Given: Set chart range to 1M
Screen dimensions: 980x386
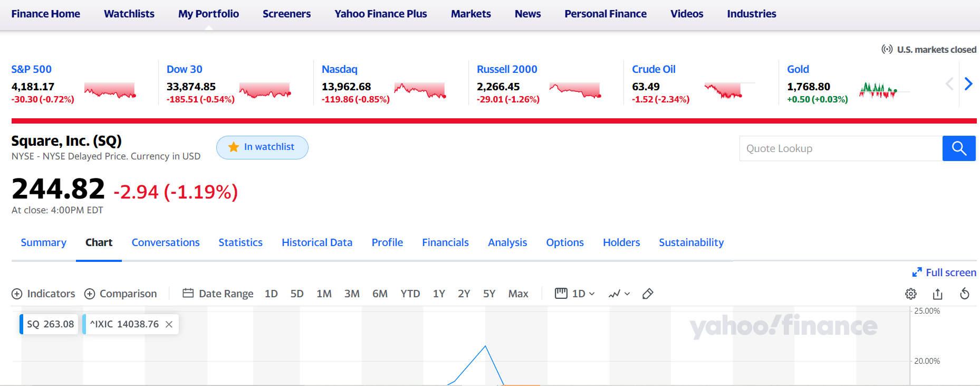Looking at the screenshot, I should (324, 294).
